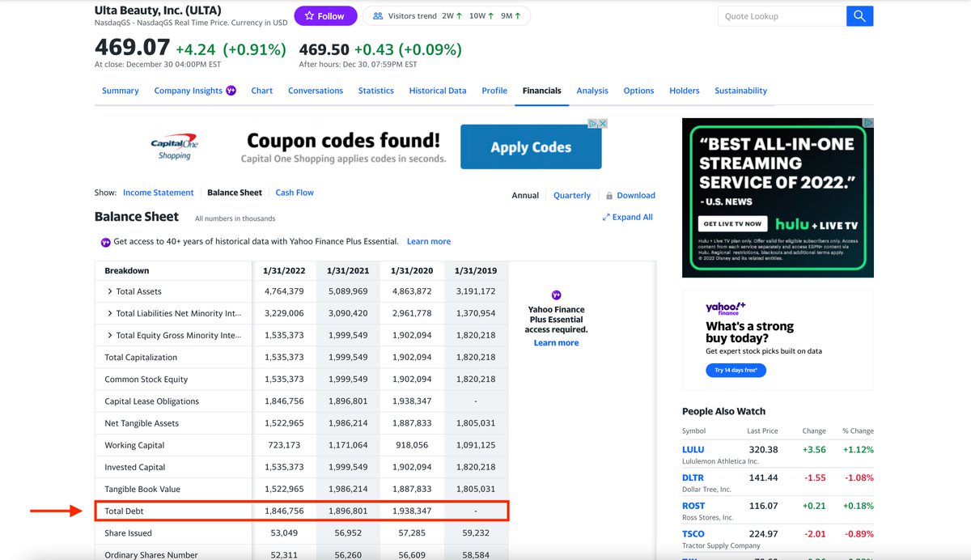Click the Common Stock Equity row label
This screenshot has height=560, width=971.
[x=146, y=379]
